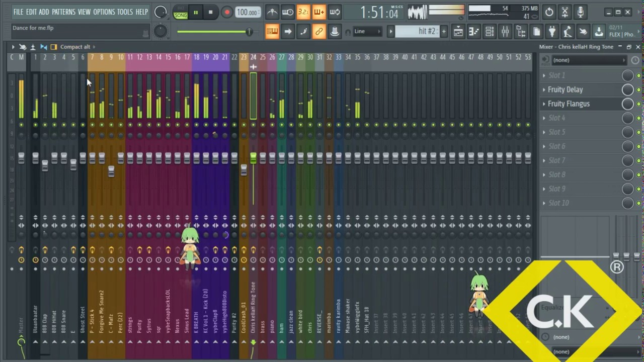Viewport: 644px width, 362px height.
Task: Open the TOOLS menu
Action: point(125,12)
